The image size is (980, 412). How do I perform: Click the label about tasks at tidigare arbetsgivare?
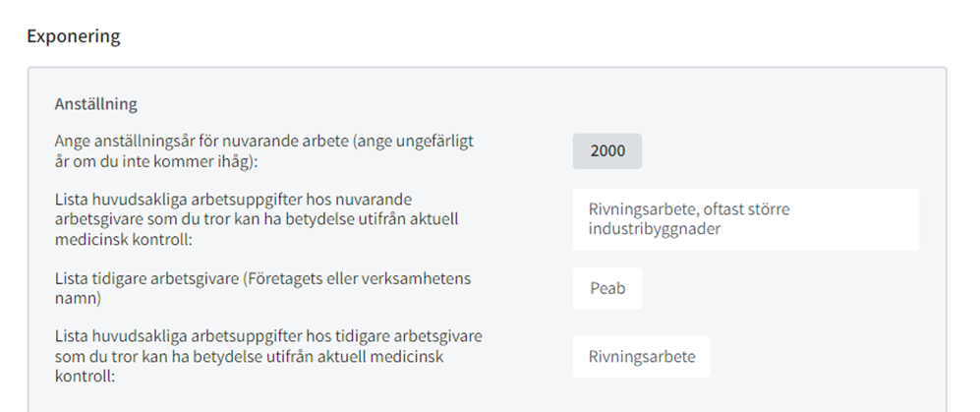point(268,357)
